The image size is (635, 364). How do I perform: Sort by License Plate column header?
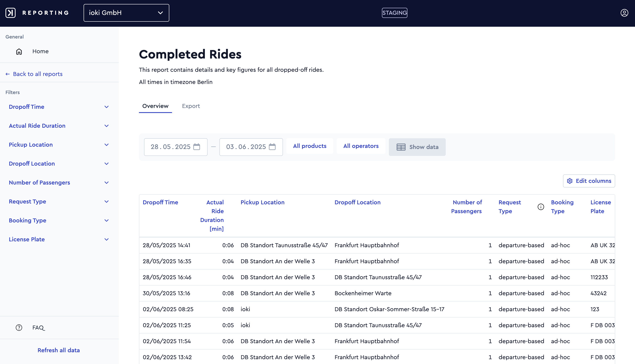tap(601, 207)
